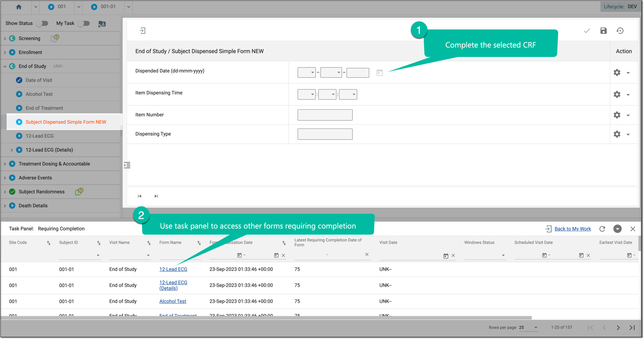
Task: Click the form history icon
Action: (620, 31)
